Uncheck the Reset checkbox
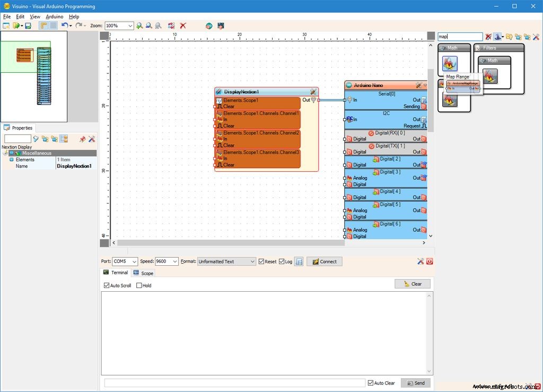Image resolution: width=543 pixels, height=392 pixels. [x=261, y=262]
